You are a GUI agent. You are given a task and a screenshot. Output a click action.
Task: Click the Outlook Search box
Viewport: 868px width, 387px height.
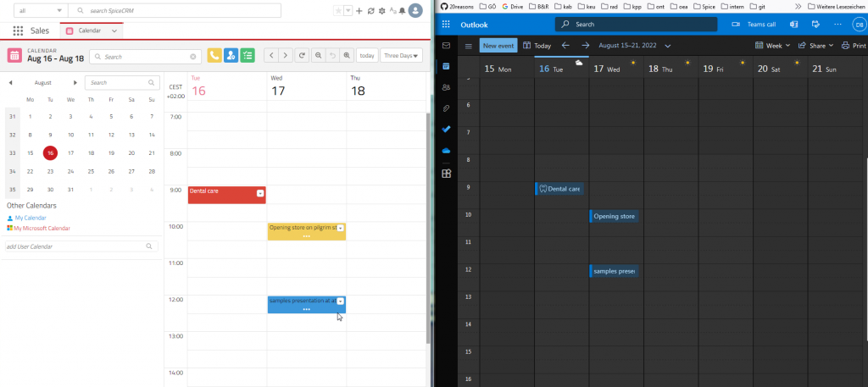coord(636,25)
